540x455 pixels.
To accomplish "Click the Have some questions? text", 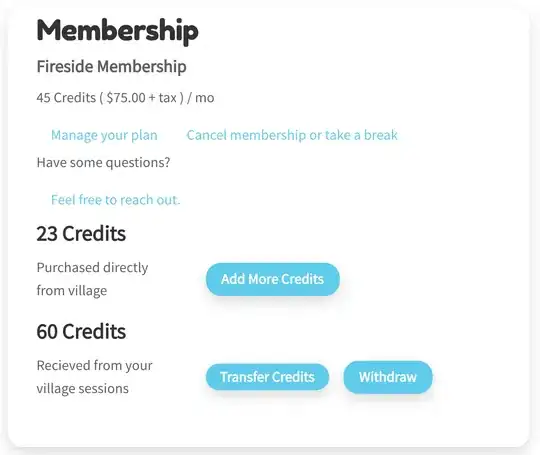I will pos(103,163).
